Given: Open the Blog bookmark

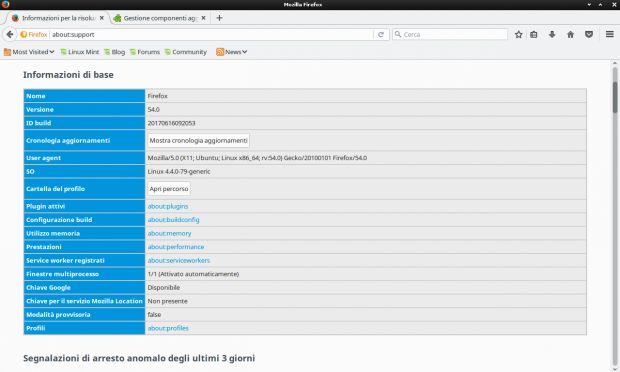Looking at the screenshot, I should coord(114,52).
